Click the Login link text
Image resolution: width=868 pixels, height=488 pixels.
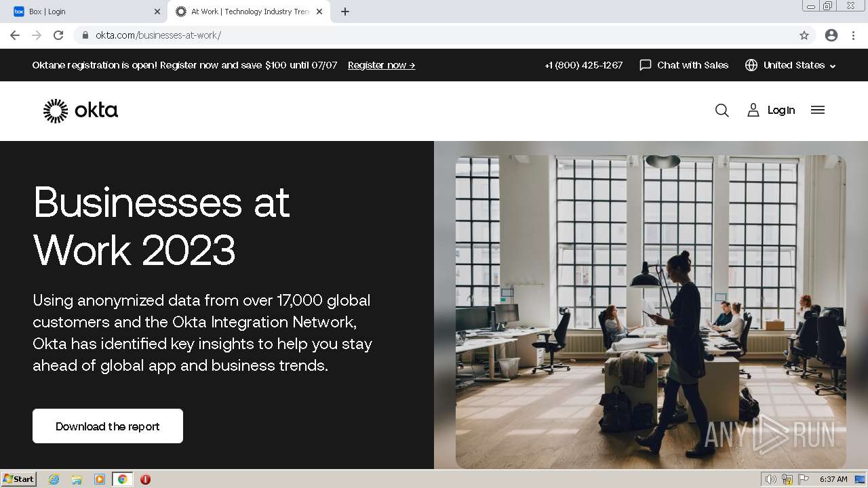pyautogui.click(x=781, y=110)
